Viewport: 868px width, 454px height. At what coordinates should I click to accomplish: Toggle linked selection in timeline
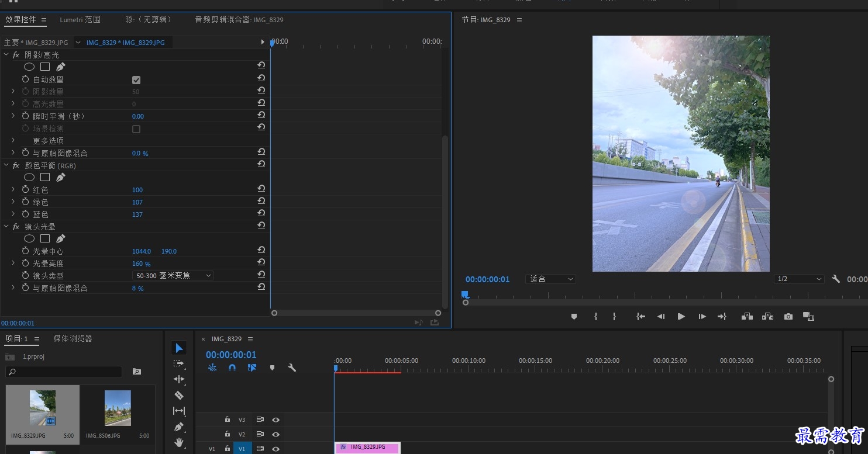coord(252,368)
